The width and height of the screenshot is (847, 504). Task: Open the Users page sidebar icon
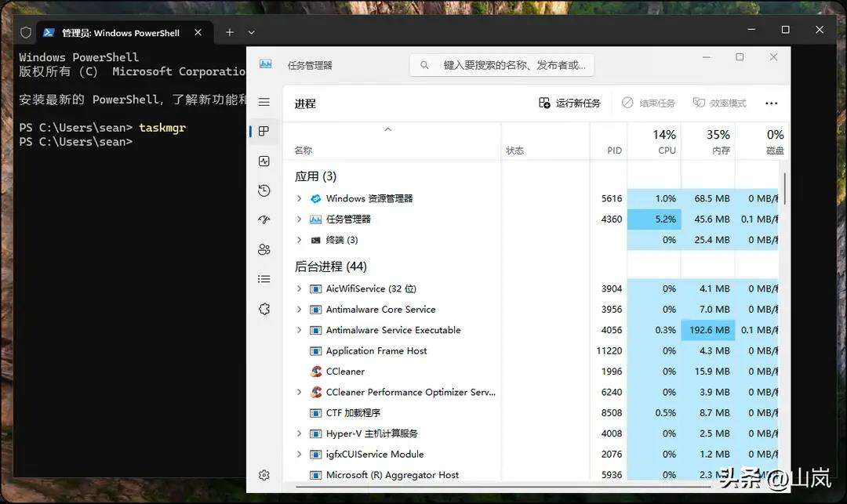tap(264, 249)
